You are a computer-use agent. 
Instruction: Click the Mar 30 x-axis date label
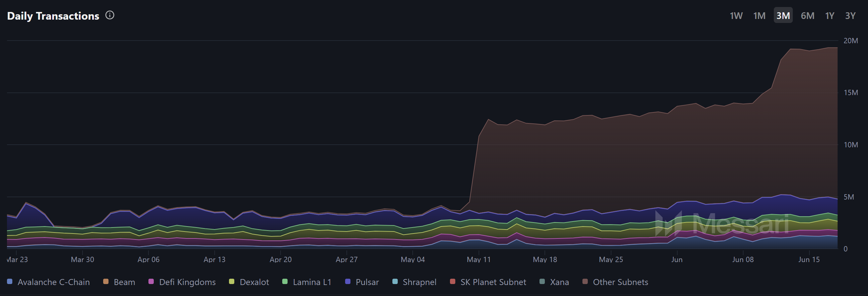pyautogui.click(x=82, y=259)
